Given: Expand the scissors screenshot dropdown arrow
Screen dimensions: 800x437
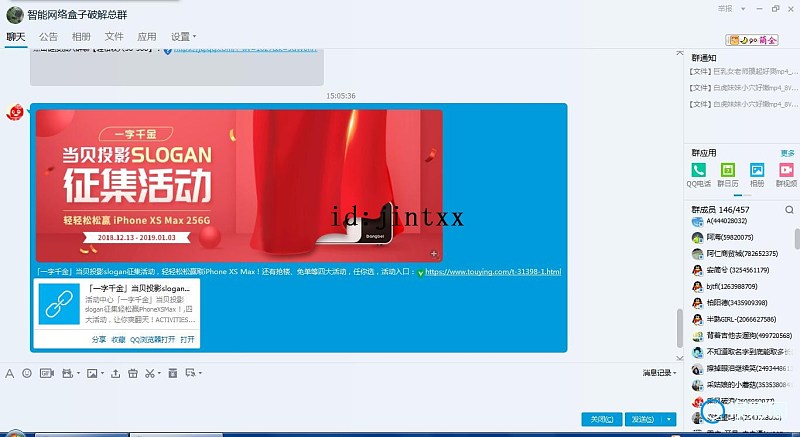Looking at the screenshot, I should pos(159,374).
